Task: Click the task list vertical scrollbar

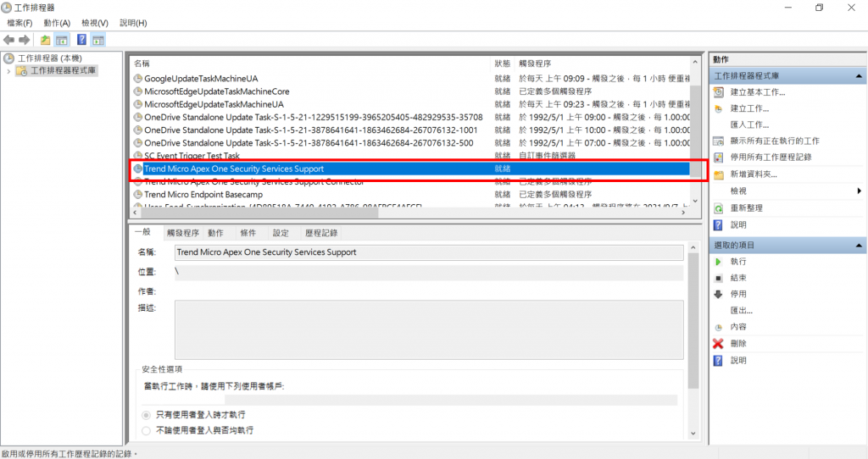Action: 695,131
